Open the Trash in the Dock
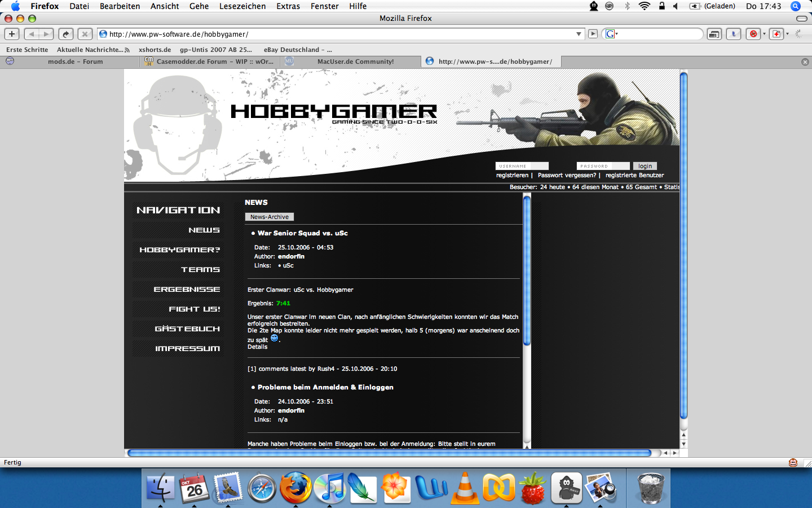Screen dimensions: 812x508 tap(651, 488)
